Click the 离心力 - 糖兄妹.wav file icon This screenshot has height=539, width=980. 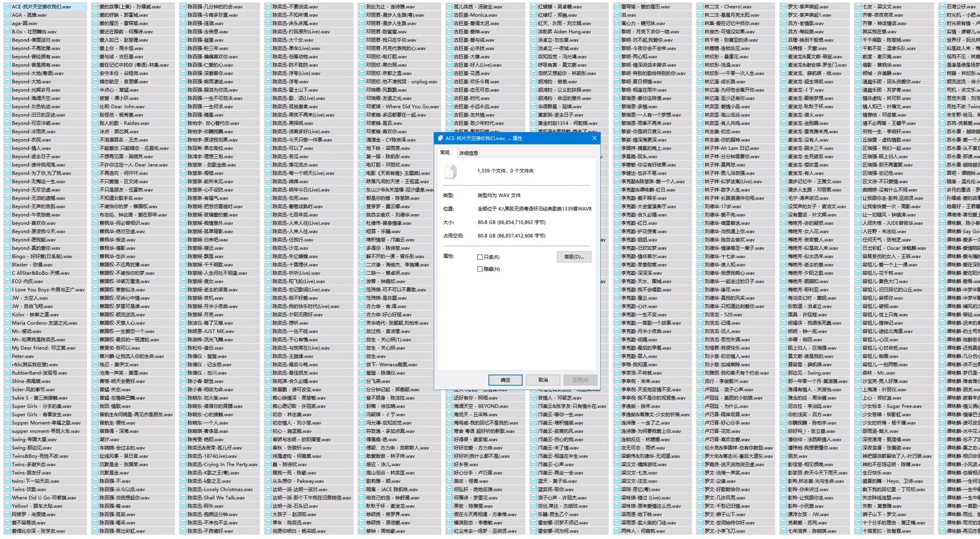[617, 23]
